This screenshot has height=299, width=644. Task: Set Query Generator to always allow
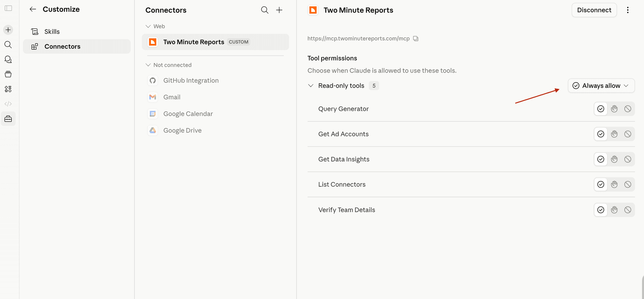(x=601, y=109)
